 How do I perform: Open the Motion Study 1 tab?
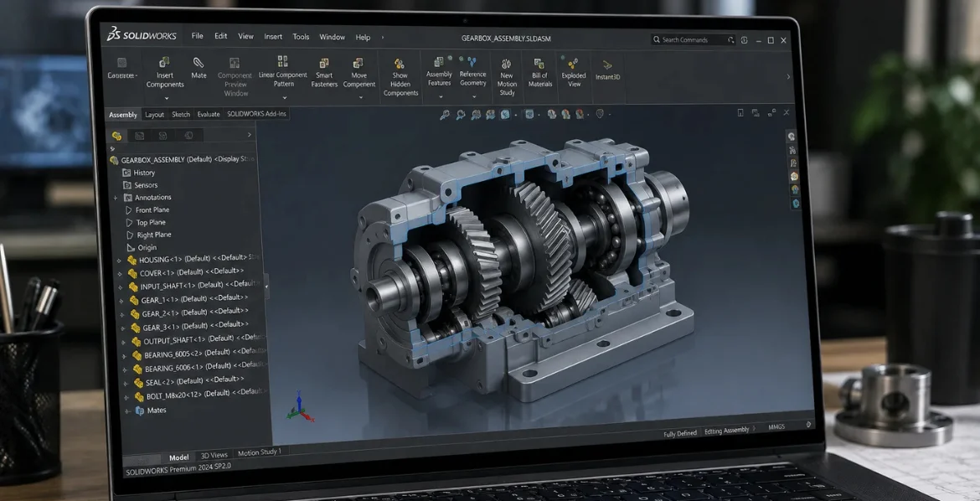click(x=260, y=452)
